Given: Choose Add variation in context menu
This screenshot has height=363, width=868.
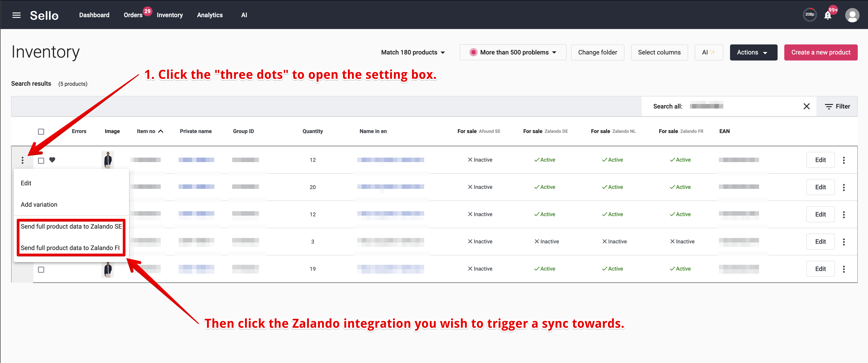Looking at the screenshot, I should (71, 204).
